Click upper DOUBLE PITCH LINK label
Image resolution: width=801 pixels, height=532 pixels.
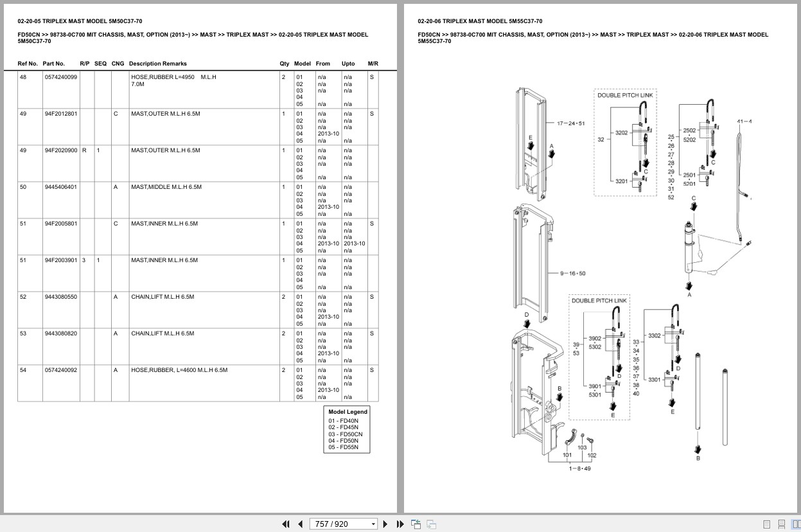click(x=625, y=95)
